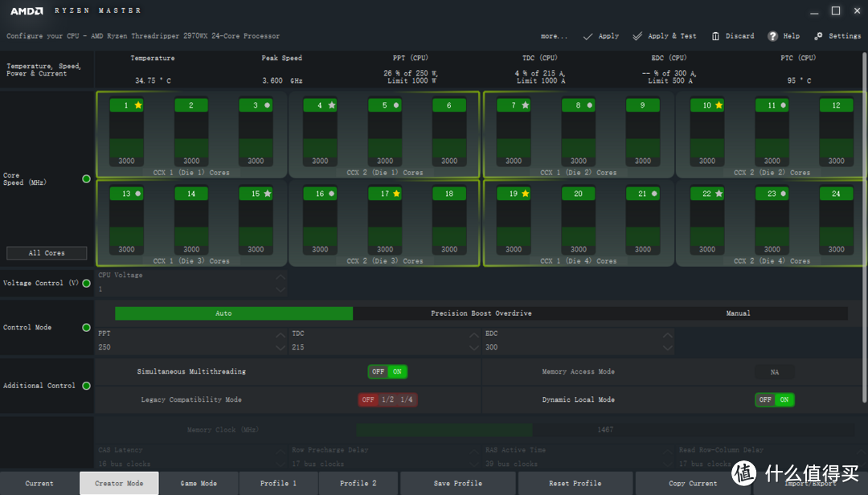Click the vertical scrollbar
The width and height of the screenshot is (868, 495).
coord(864,227)
